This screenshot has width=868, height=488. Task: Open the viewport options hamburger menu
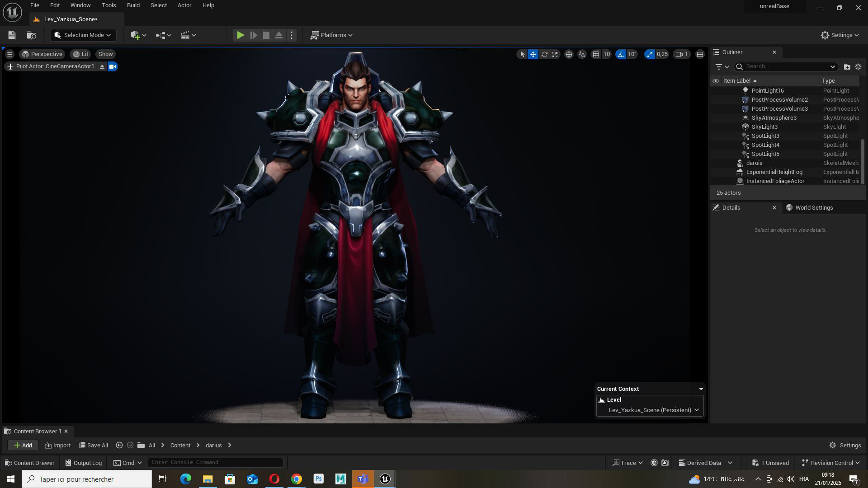tap(9, 54)
